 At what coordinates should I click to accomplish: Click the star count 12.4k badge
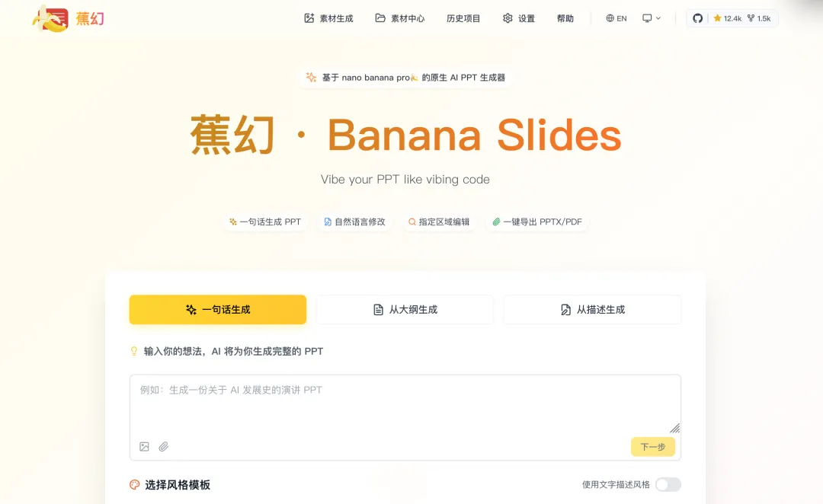pos(727,18)
